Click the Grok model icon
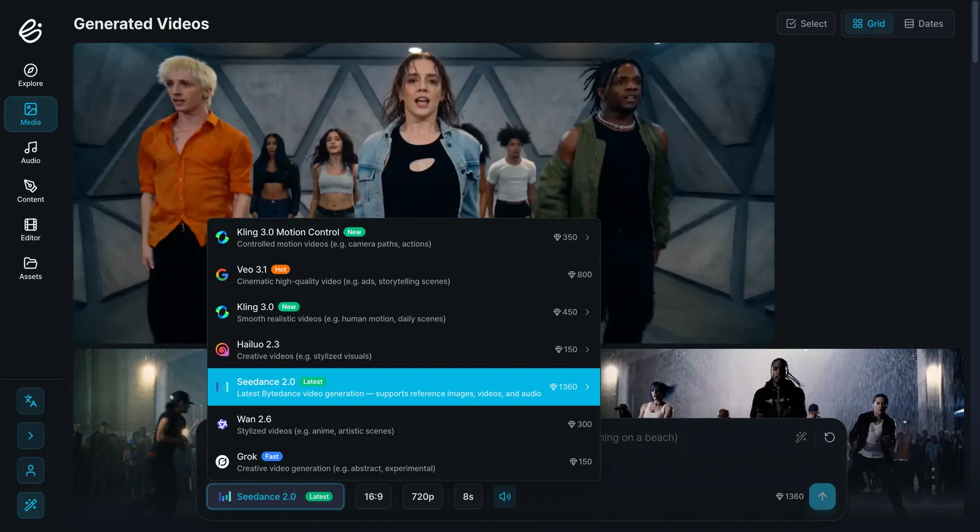The width and height of the screenshot is (980, 532). click(222, 462)
